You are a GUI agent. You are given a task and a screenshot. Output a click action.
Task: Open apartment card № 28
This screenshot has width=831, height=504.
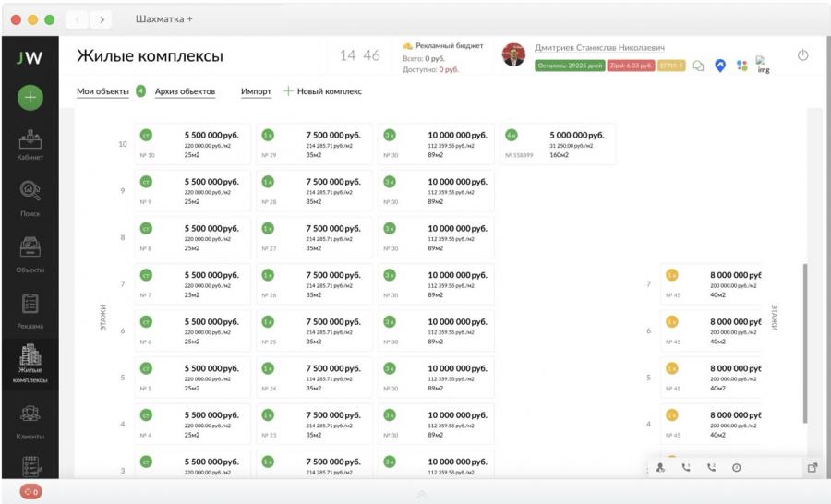pos(314,191)
